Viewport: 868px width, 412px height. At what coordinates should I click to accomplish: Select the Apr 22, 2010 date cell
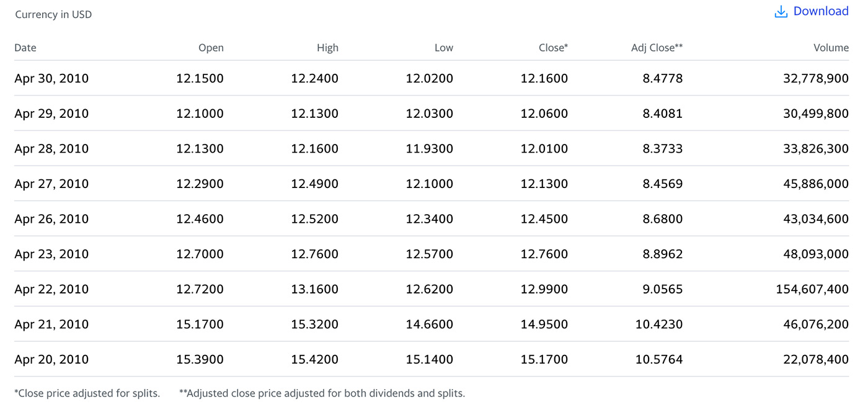click(51, 289)
